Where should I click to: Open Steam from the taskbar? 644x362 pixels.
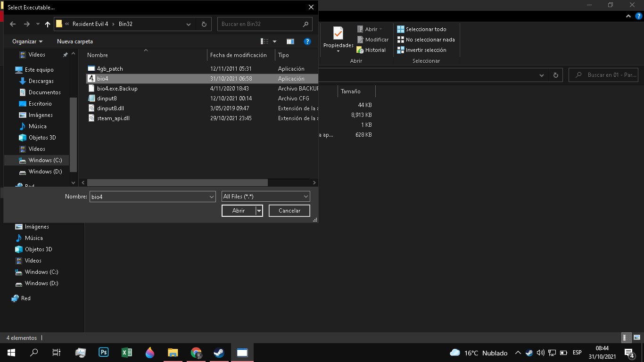[219, 353]
